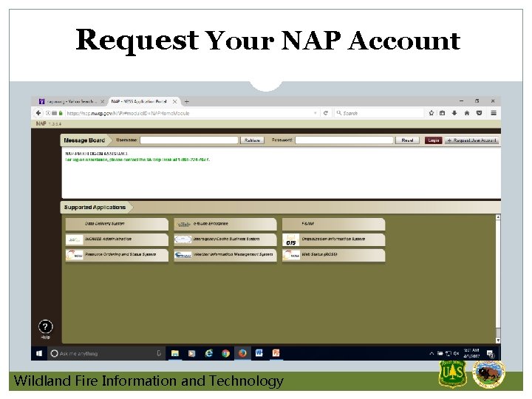
Task: Click the browser Search box
Action: tap(378, 113)
